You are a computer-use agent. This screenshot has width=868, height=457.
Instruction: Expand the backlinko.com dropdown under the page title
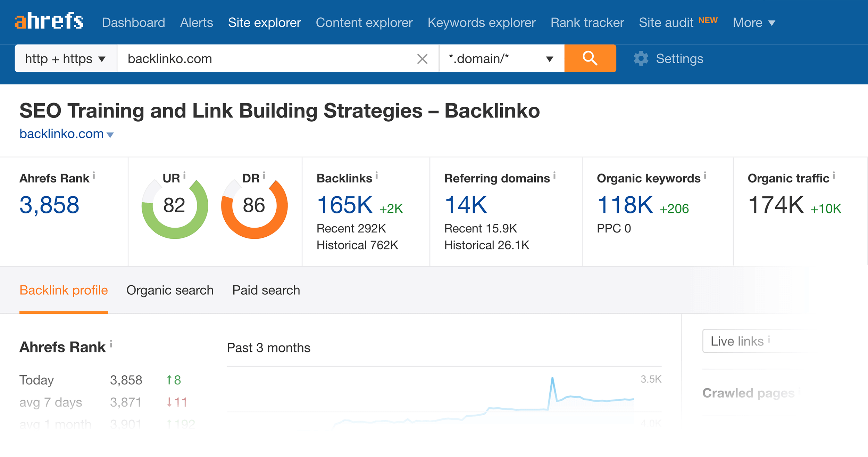tap(110, 134)
